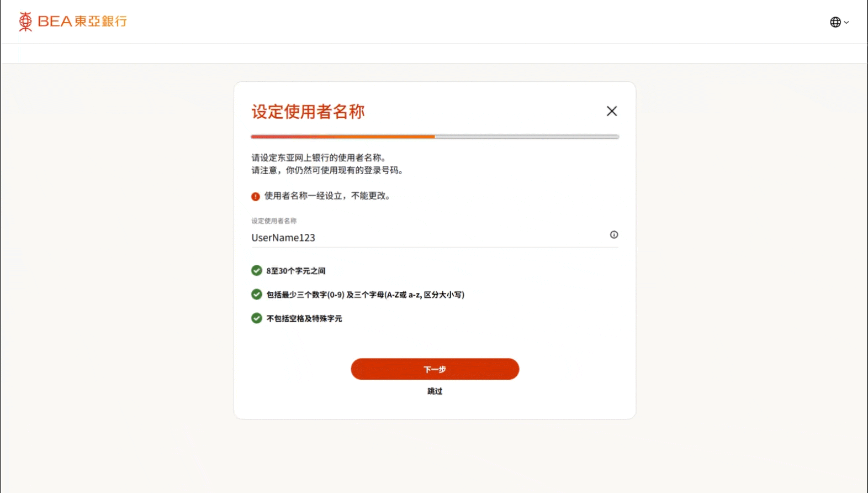Click the red warning exclamation icon

[x=256, y=196]
